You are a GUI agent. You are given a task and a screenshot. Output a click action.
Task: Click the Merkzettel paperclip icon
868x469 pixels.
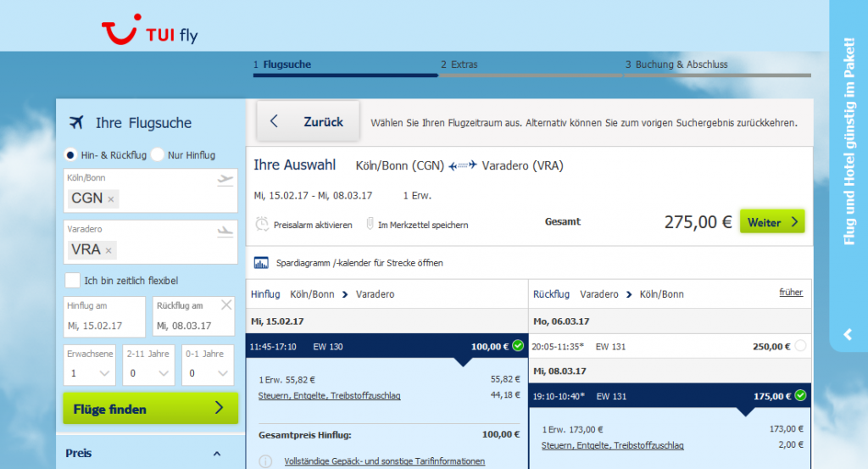tap(370, 225)
